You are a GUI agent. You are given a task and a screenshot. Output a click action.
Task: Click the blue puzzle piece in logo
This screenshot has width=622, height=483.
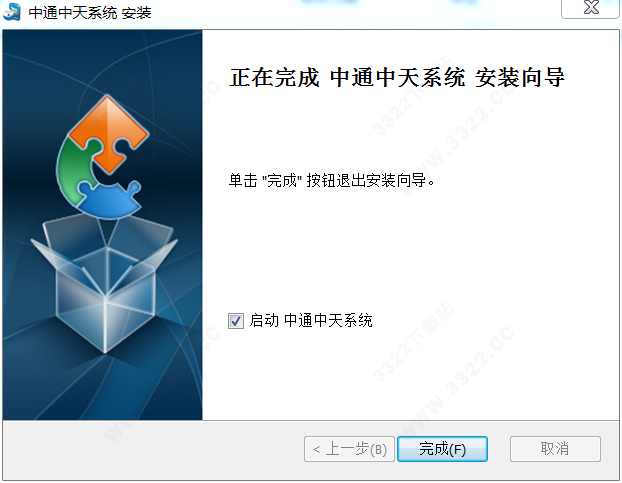(x=109, y=200)
